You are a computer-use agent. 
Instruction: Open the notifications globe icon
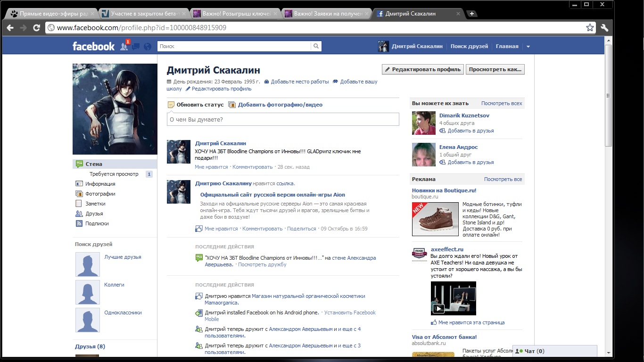tap(148, 46)
